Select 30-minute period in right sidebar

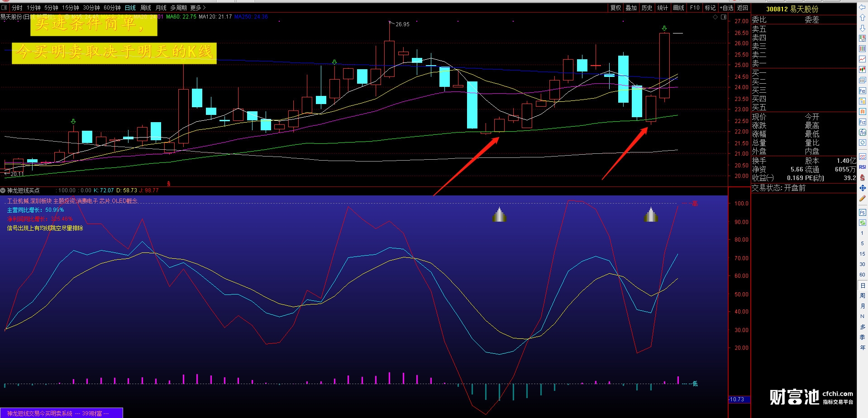pyautogui.click(x=863, y=264)
